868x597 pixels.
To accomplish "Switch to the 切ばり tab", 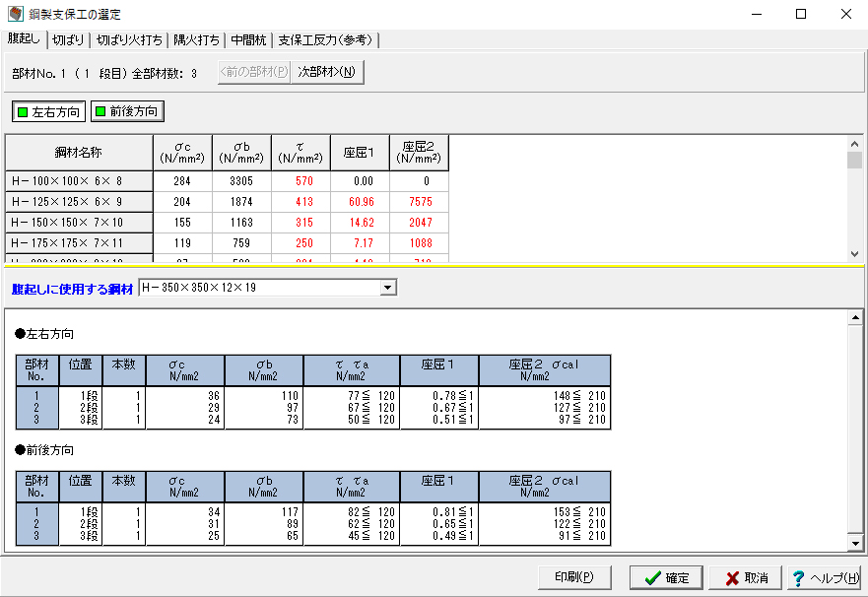I will [x=68, y=40].
